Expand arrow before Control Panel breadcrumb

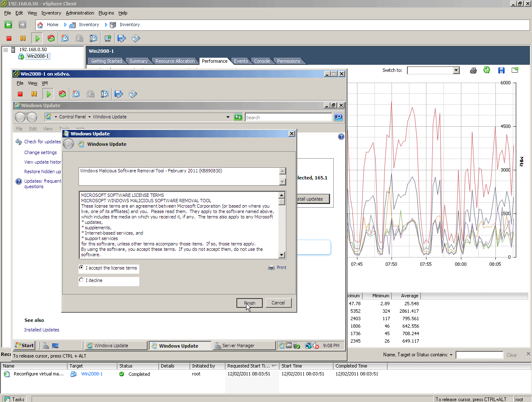[x=56, y=117]
